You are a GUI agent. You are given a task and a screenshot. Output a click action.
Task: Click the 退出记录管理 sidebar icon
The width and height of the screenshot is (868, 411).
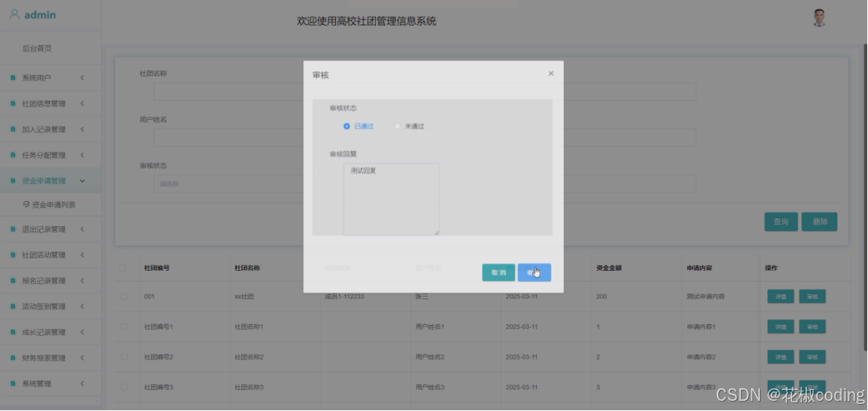(x=13, y=229)
